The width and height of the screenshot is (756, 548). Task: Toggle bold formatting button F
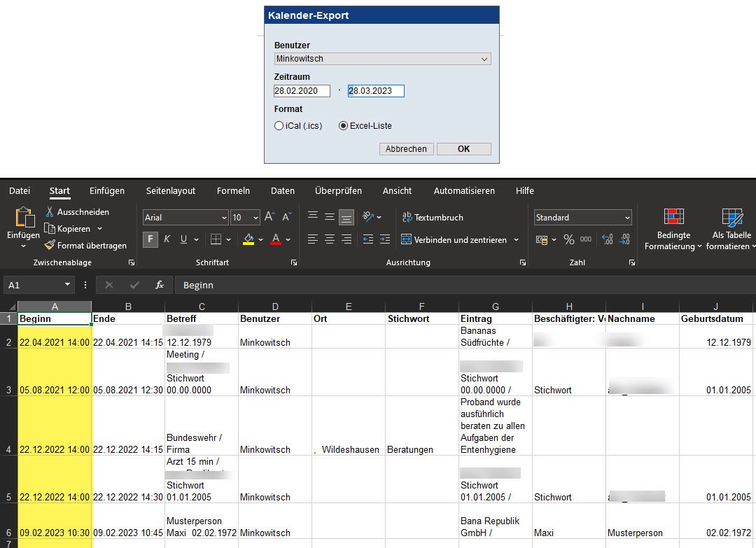(150, 239)
